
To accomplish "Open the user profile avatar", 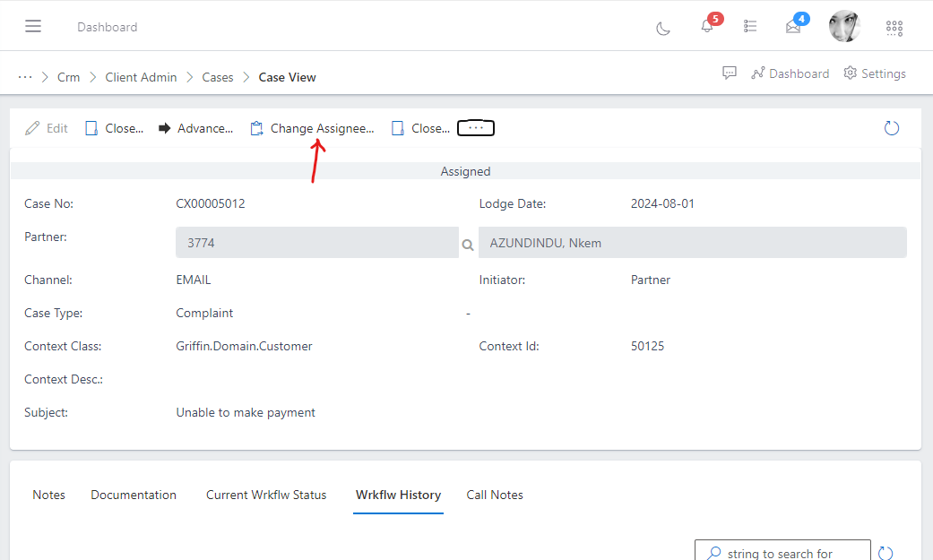I will pos(844,27).
